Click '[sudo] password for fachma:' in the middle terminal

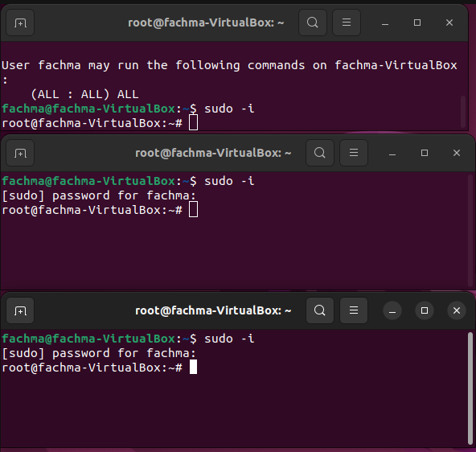coord(99,195)
